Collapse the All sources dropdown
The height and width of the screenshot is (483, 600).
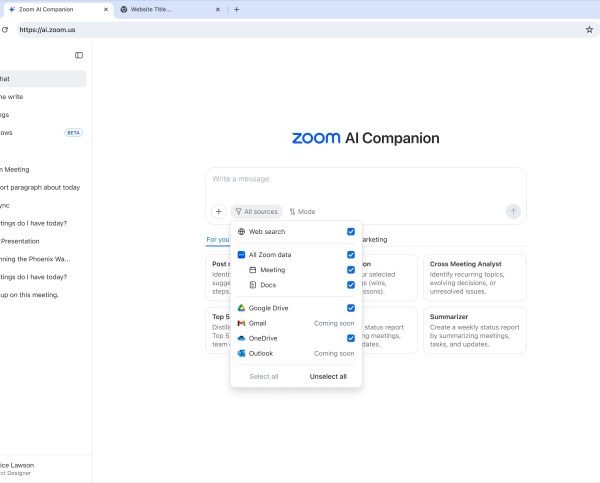click(x=256, y=211)
